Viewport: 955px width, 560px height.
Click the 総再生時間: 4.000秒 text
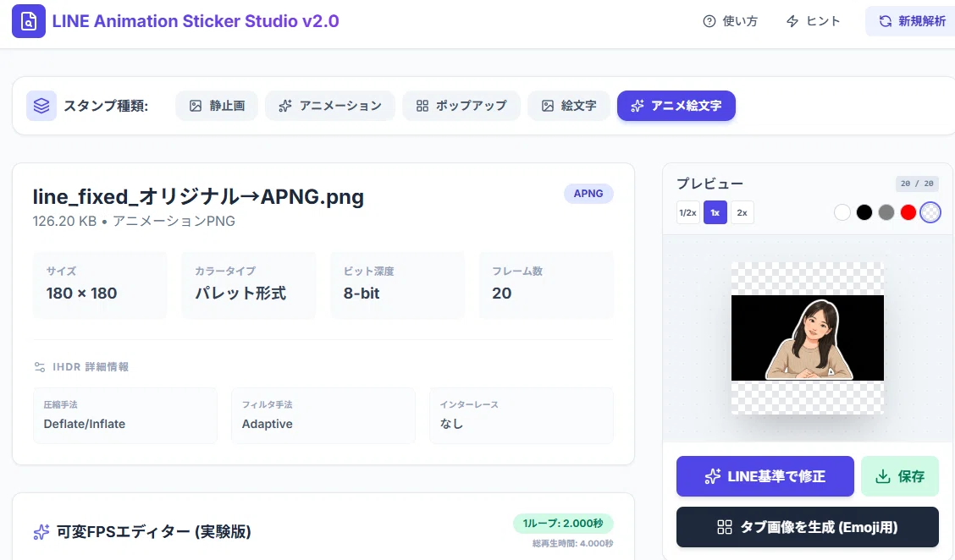[572, 544]
